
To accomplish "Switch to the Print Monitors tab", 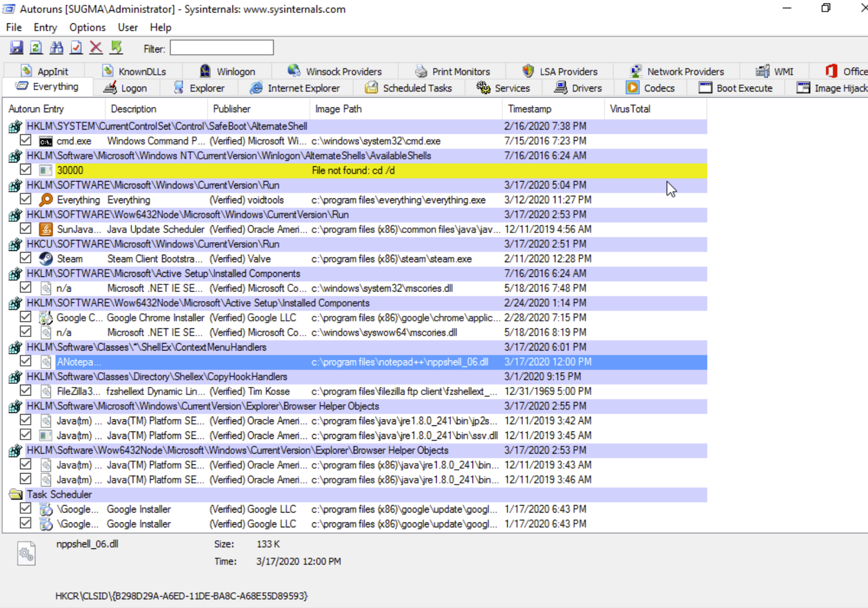I will point(452,72).
